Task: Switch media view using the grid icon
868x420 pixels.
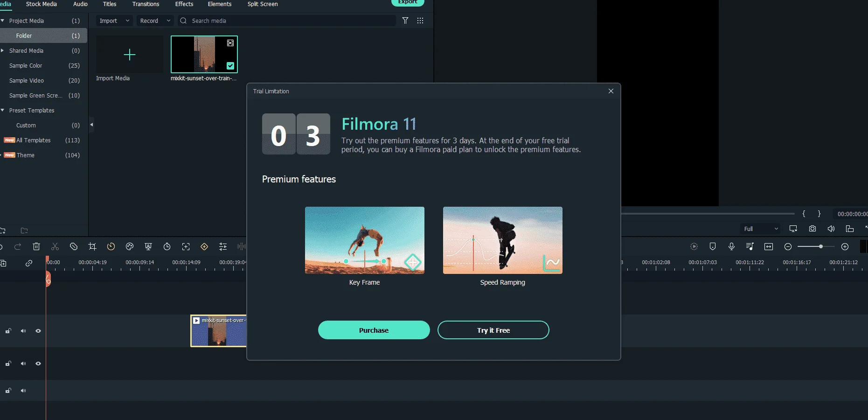Action: click(x=420, y=21)
